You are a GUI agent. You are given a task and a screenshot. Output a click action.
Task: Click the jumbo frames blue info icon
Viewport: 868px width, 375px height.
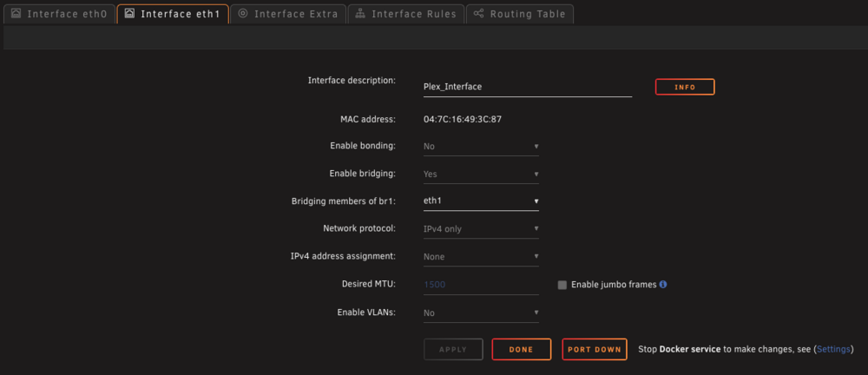[662, 284]
